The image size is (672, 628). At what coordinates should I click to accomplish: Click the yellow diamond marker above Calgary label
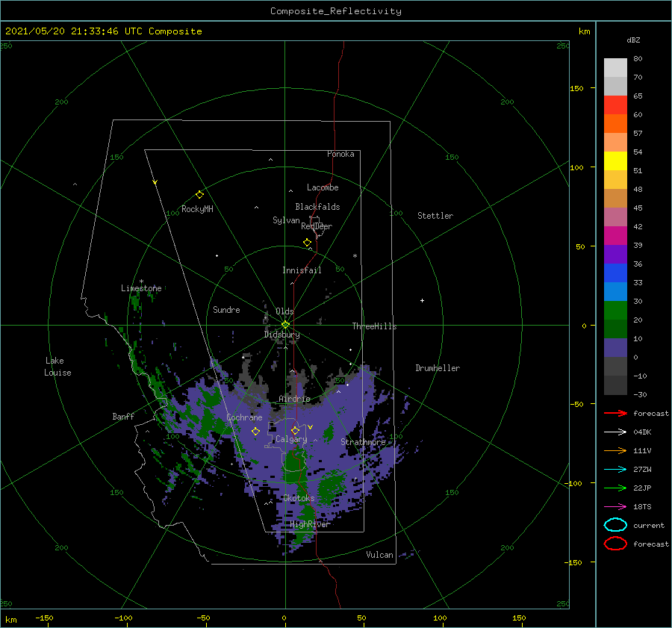click(x=295, y=430)
